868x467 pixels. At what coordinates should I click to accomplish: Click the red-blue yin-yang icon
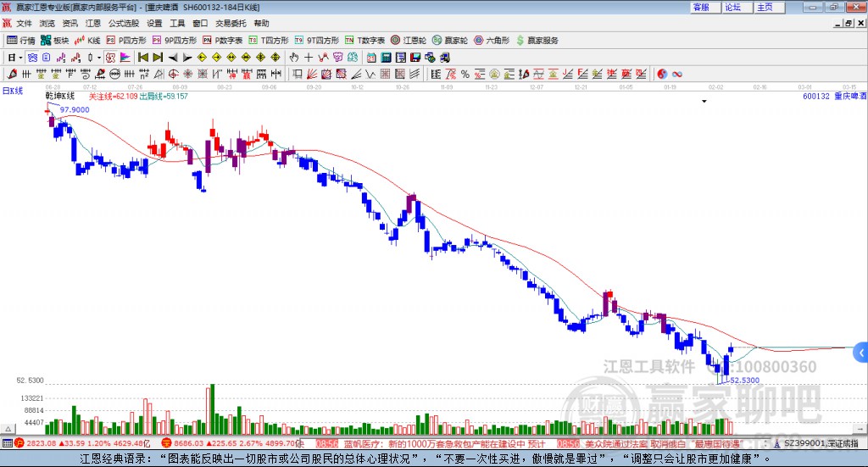point(662,74)
